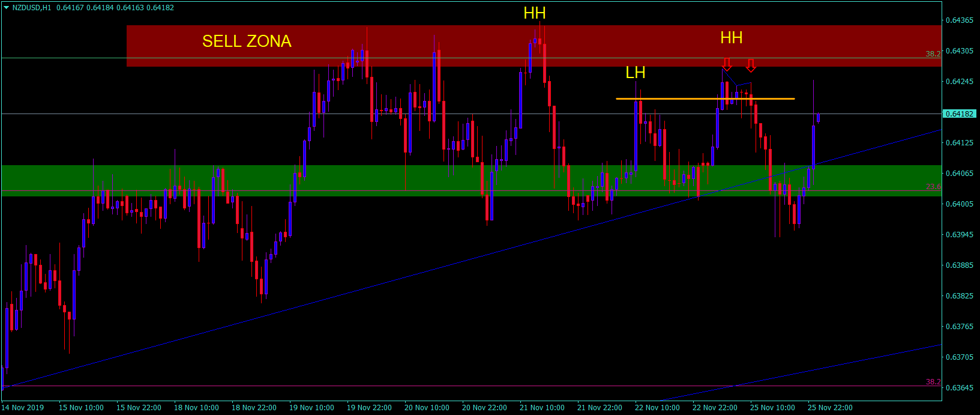Click the 22 Nov 10:00 time label

click(x=657, y=408)
